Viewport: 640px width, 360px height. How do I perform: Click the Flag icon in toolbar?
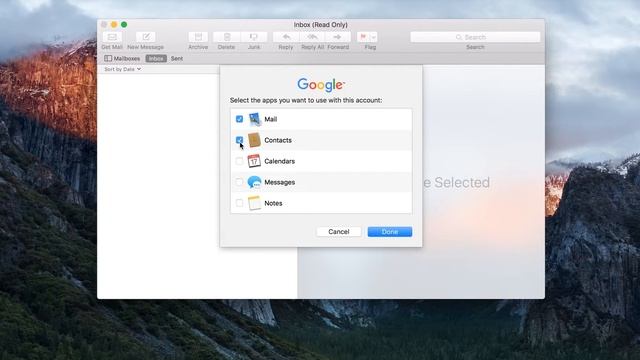pos(363,37)
